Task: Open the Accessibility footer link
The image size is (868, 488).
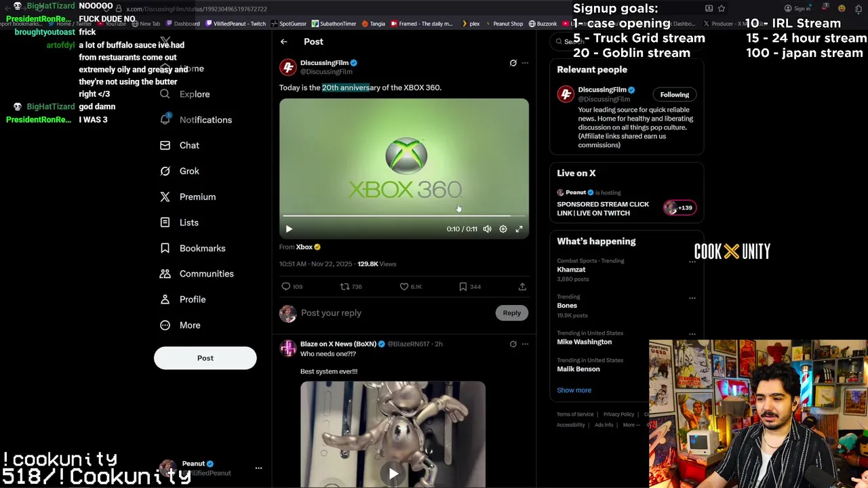Action: click(571, 425)
